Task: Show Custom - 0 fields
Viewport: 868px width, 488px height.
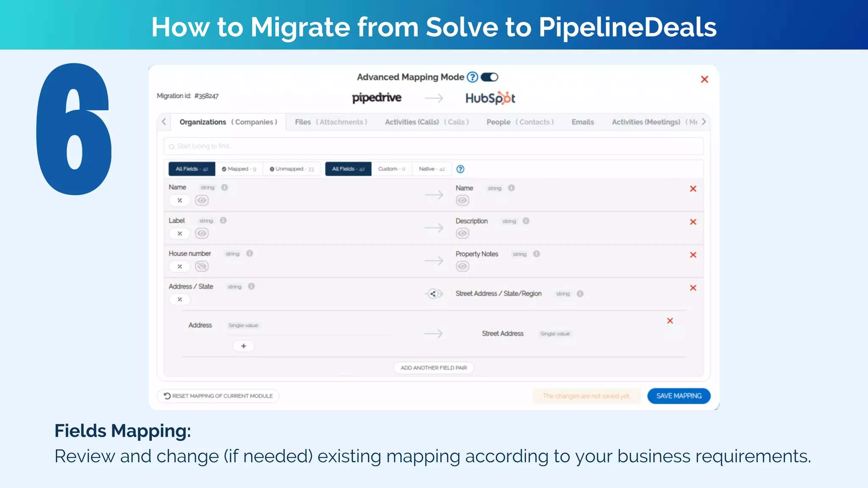Action: [x=392, y=169]
